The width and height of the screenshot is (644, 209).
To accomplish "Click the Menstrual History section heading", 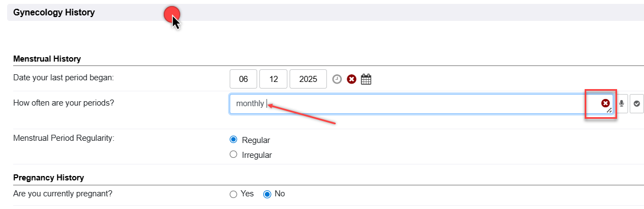I will [x=47, y=59].
